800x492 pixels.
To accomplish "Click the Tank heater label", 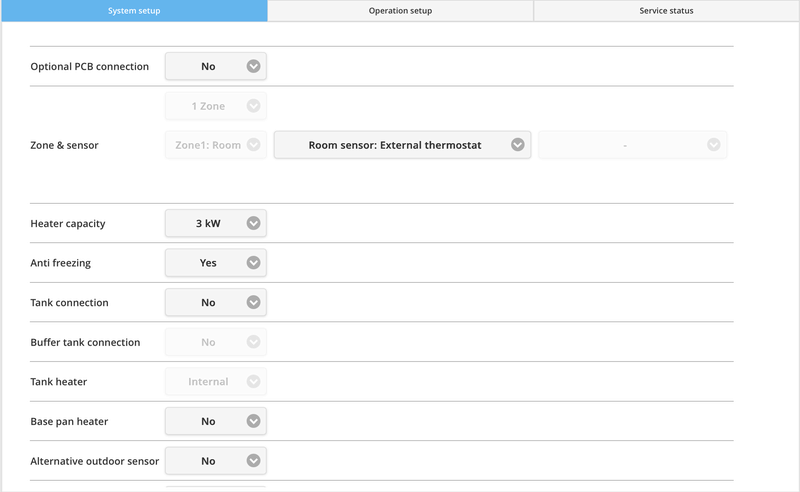I will coord(59,382).
